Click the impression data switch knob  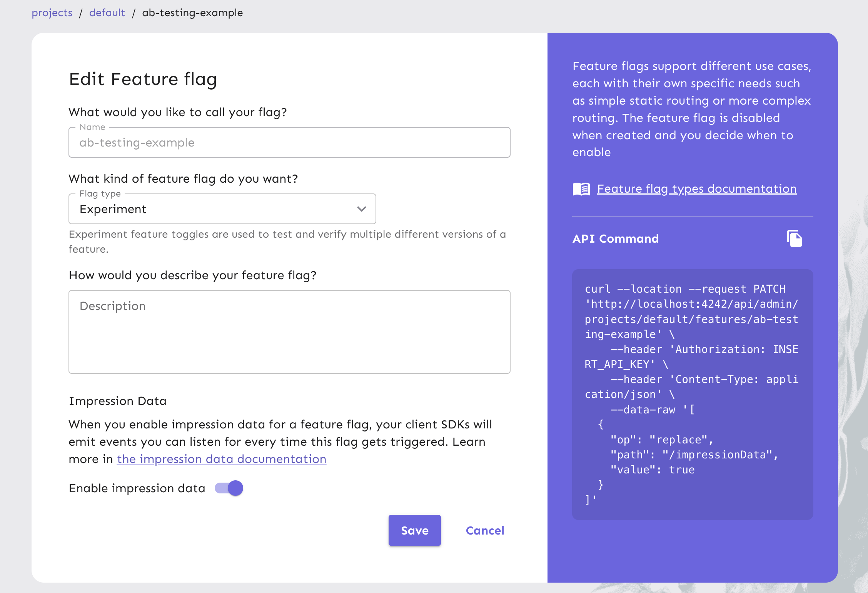pos(235,488)
